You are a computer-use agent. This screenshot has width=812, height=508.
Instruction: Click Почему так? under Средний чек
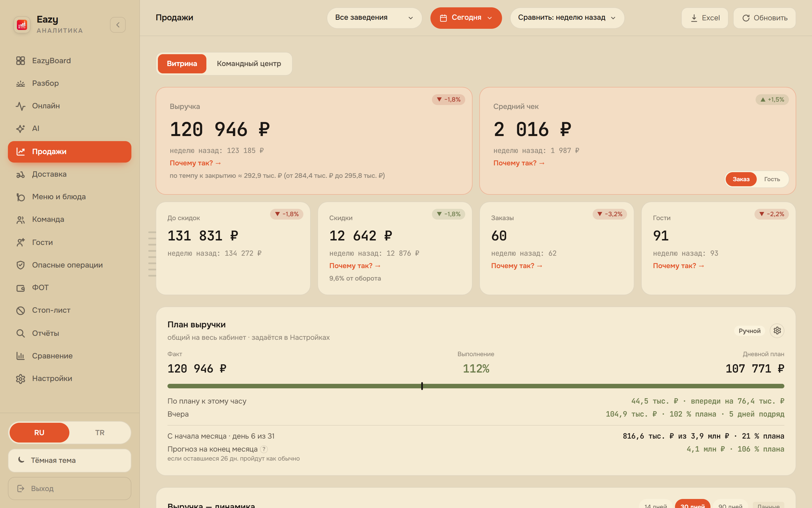pyautogui.click(x=519, y=163)
